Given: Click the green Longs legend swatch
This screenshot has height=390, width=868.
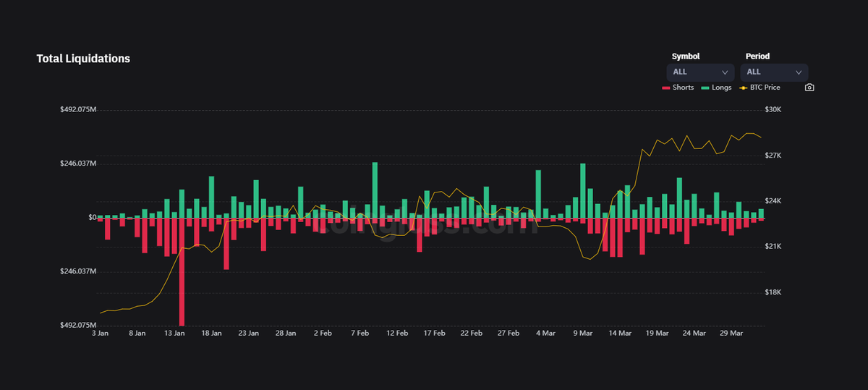Looking at the screenshot, I should (x=705, y=88).
